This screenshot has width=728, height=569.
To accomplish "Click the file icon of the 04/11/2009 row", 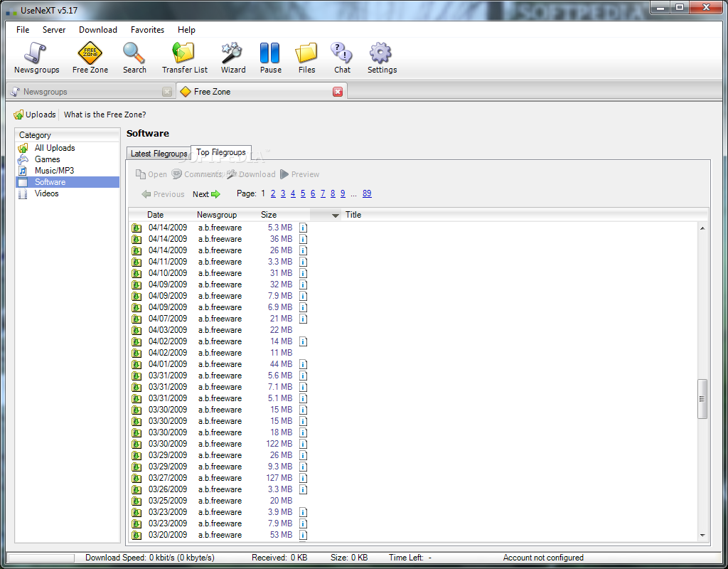I will click(136, 262).
